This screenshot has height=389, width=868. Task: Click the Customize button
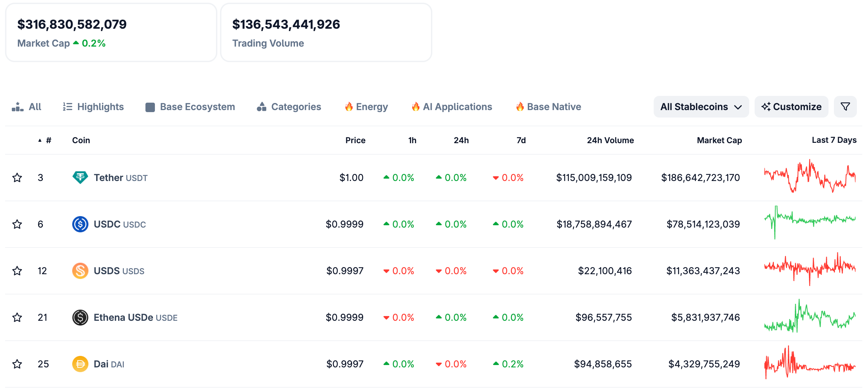pyautogui.click(x=791, y=107)
